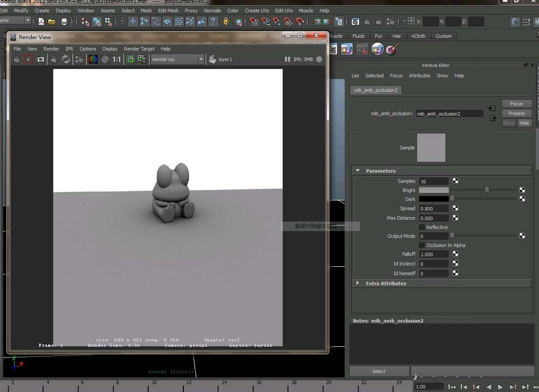Viewport: 539px width, 392px height.
Task: Collapse the Parameters section
Action: pyautogui.click(x=357, y=171)
